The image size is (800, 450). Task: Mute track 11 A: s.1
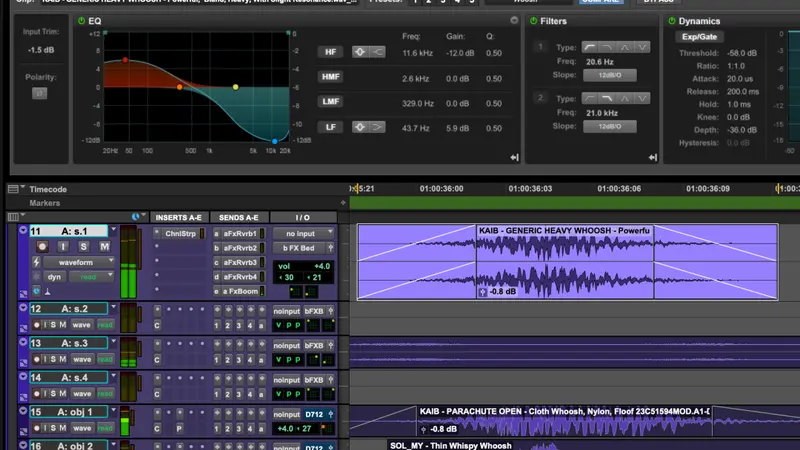point(104,247)
